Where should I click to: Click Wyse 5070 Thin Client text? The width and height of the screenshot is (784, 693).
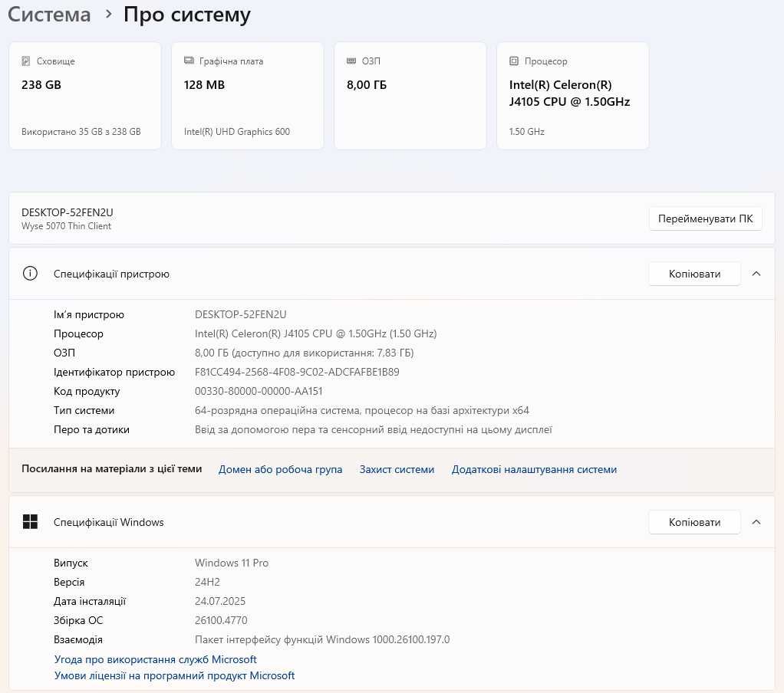[x=66, y=226]
